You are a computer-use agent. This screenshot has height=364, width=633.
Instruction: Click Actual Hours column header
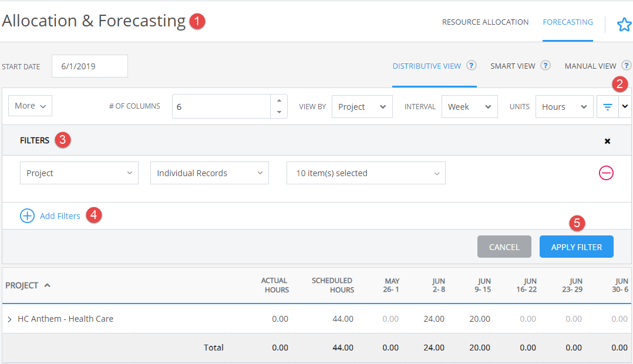pos(275,285)
